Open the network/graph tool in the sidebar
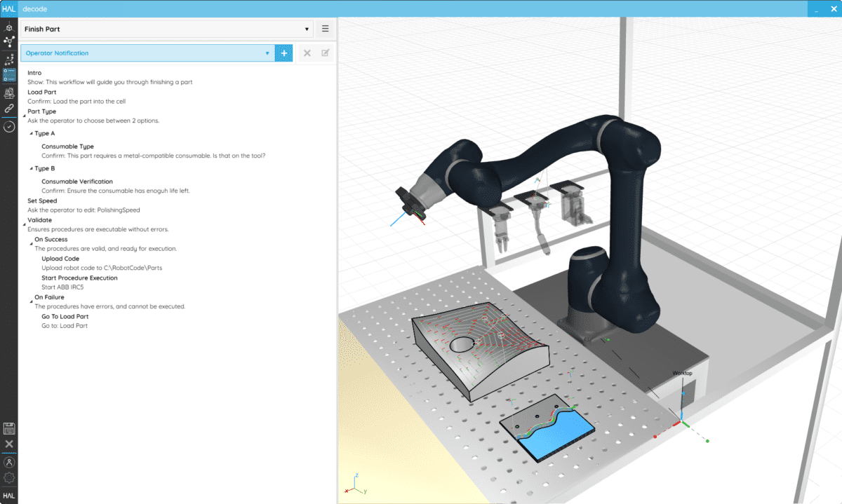The image size is (842, 504). point(9,42)
